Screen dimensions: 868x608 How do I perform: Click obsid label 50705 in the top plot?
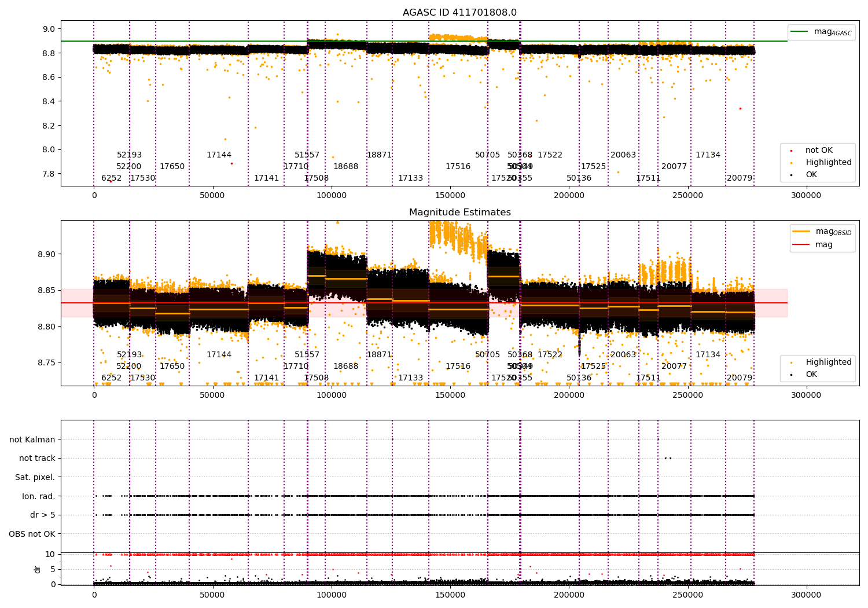[487, 155]
